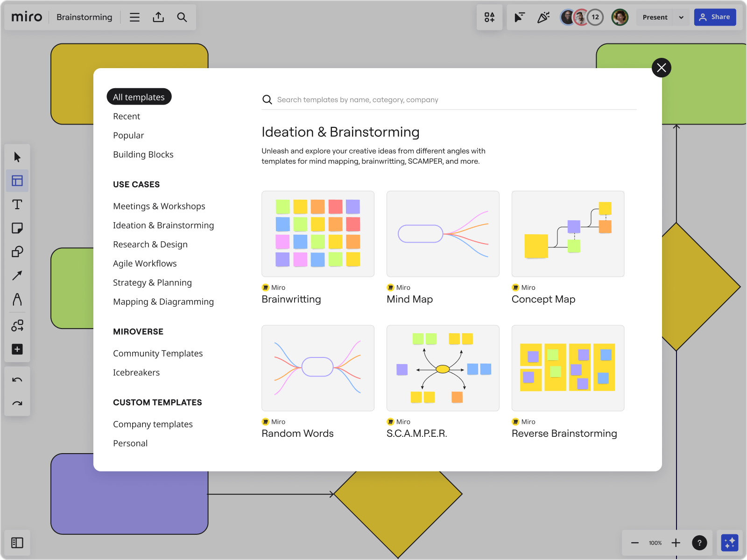Open the Popular templates category

128,135
